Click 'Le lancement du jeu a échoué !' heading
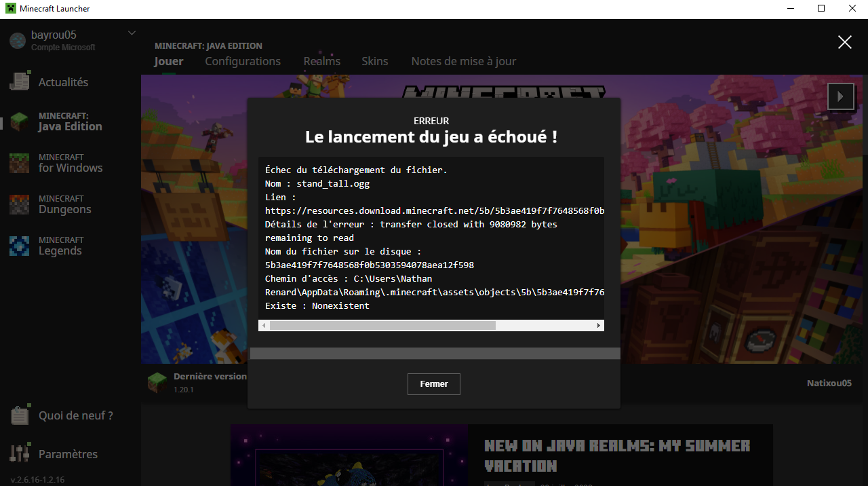 tap(431, 136)
